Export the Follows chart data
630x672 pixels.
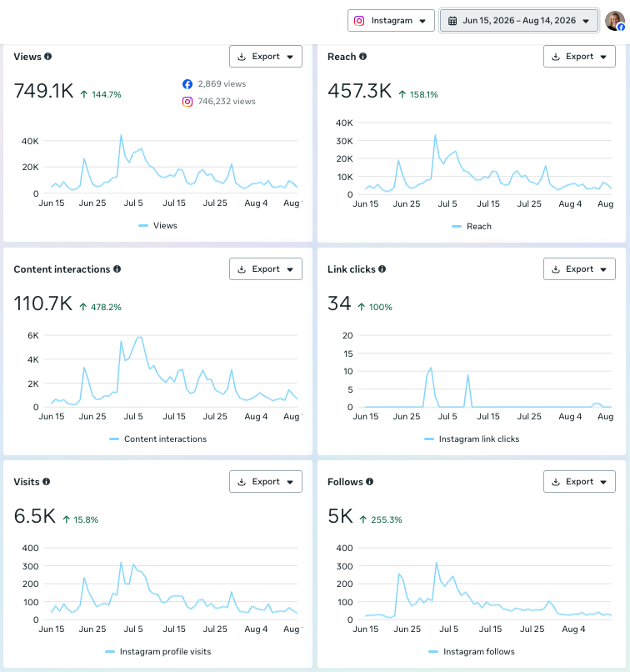pos(579,481)
